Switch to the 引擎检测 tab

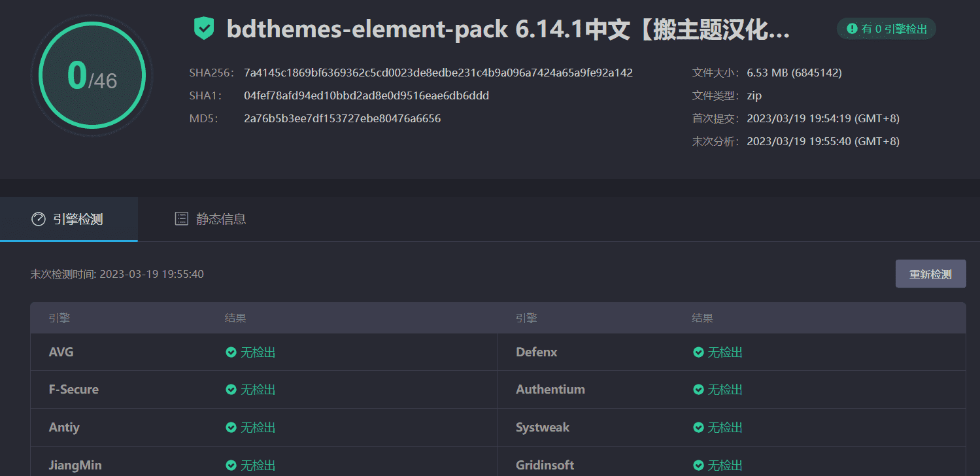(x=69, y=219)
